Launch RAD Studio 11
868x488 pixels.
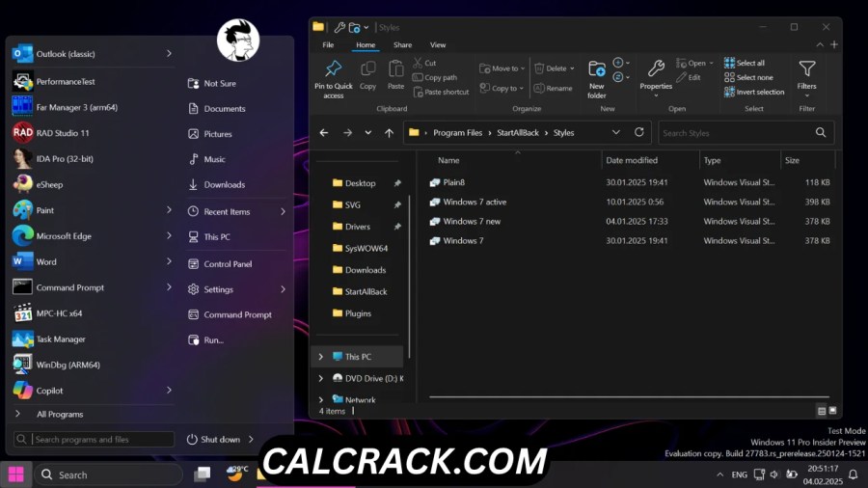tap(93, 133)
